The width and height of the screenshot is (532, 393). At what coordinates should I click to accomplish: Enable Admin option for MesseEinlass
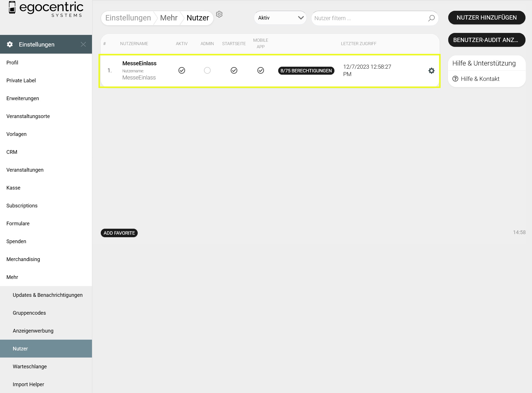click(207, 70)
